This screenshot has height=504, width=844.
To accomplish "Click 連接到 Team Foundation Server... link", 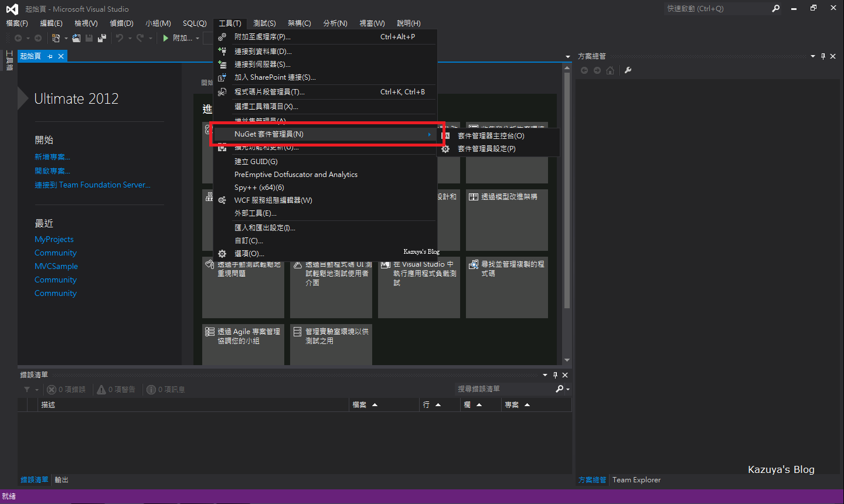I will [x=93, y=185].
